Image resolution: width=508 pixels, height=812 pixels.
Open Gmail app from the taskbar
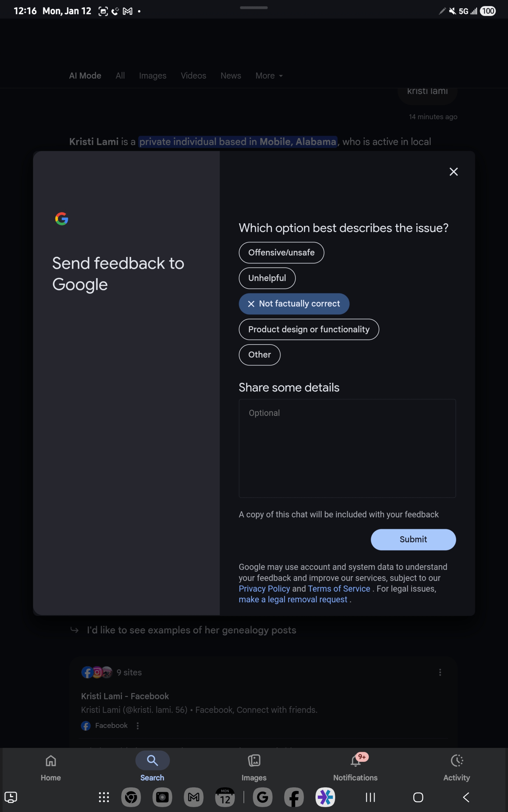point(193,797)
